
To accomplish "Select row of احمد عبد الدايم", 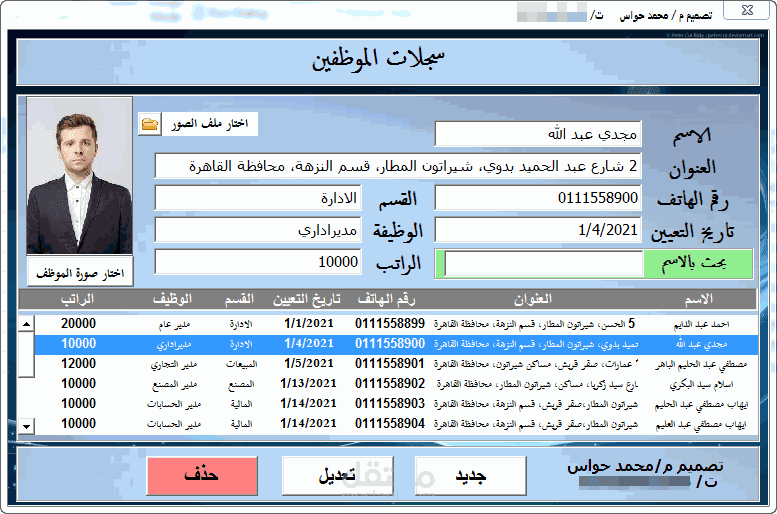I will pos(396,324).
